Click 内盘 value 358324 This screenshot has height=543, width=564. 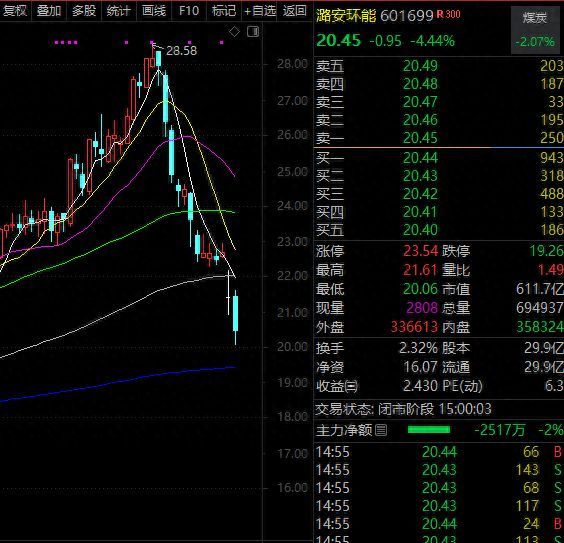[x=540, y=327]
